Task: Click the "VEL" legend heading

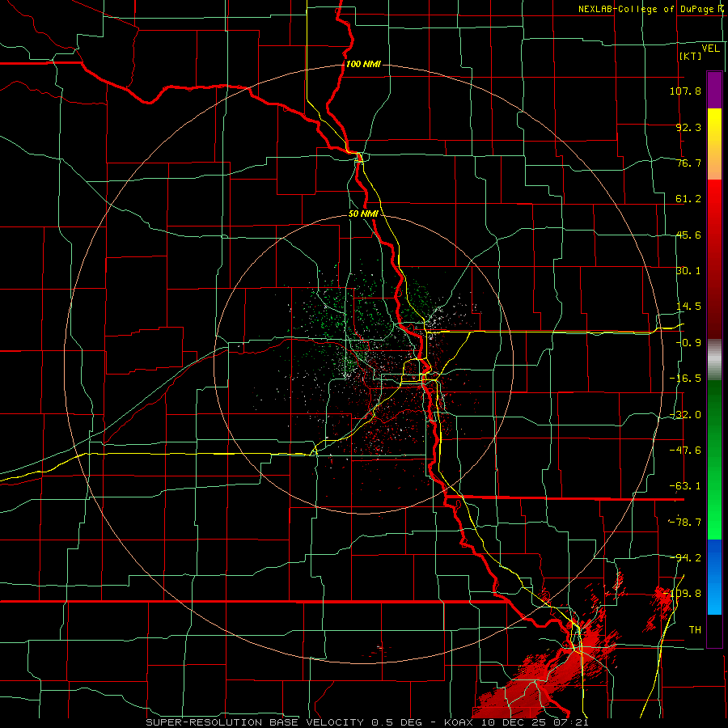Action: (x=711, y=49)
